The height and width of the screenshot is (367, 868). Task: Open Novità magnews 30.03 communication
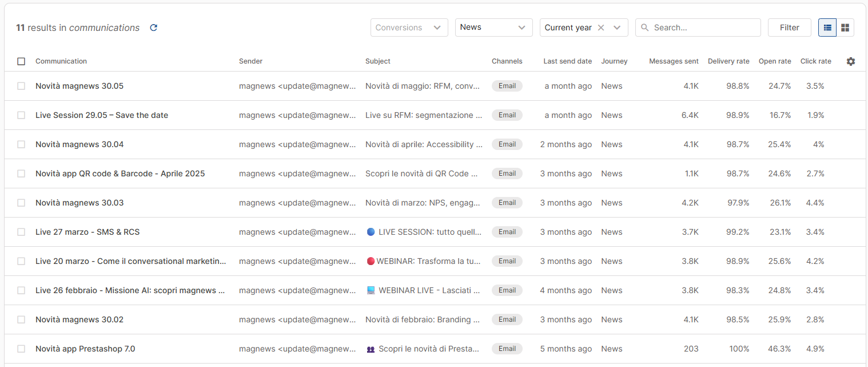pos(79,203)
